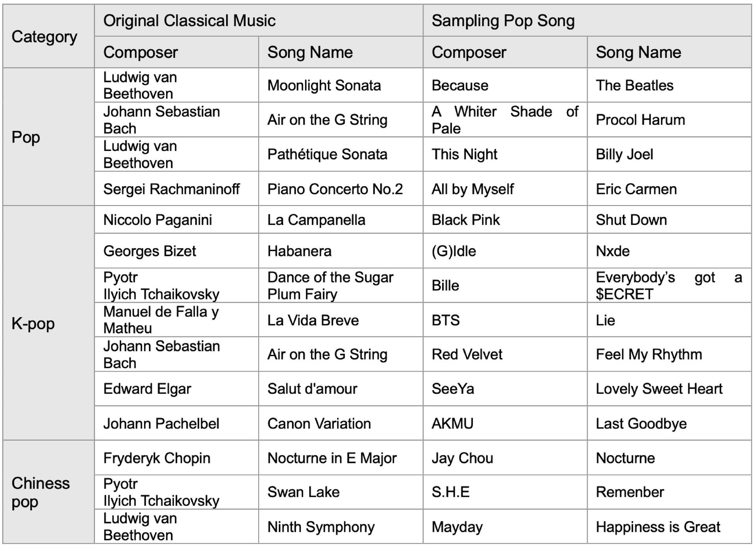The image size is (756, 548).
Task: Select the Sergei Rachmaninoff cell
Action: [x=176, y=189]
